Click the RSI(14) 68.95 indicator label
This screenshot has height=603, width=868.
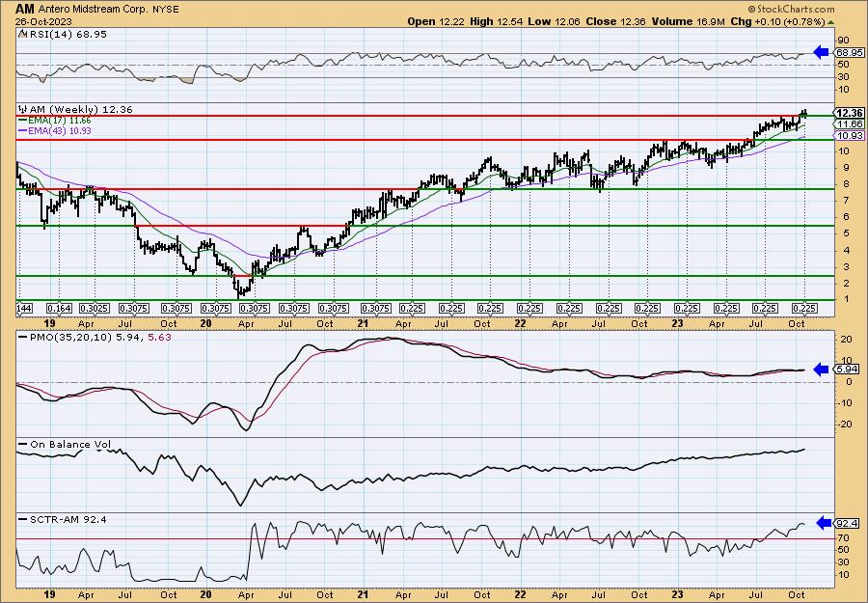(67, 34)
